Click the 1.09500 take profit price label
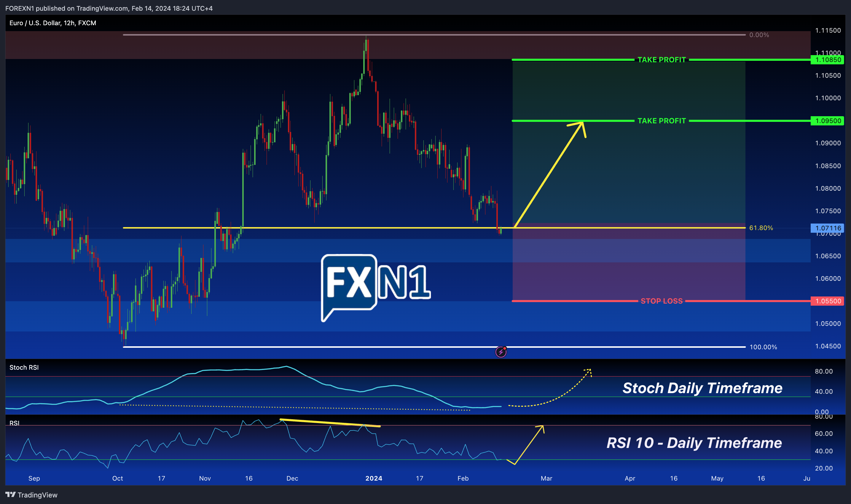Image resolution: width=851 pixels, height=504 pixels. [x=827, y=121]
